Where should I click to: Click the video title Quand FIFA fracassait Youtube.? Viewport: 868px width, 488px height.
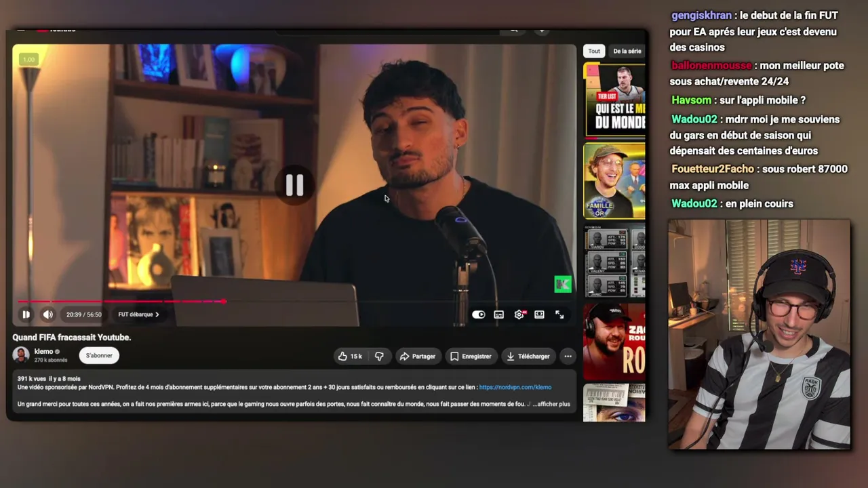click(72, 338)
